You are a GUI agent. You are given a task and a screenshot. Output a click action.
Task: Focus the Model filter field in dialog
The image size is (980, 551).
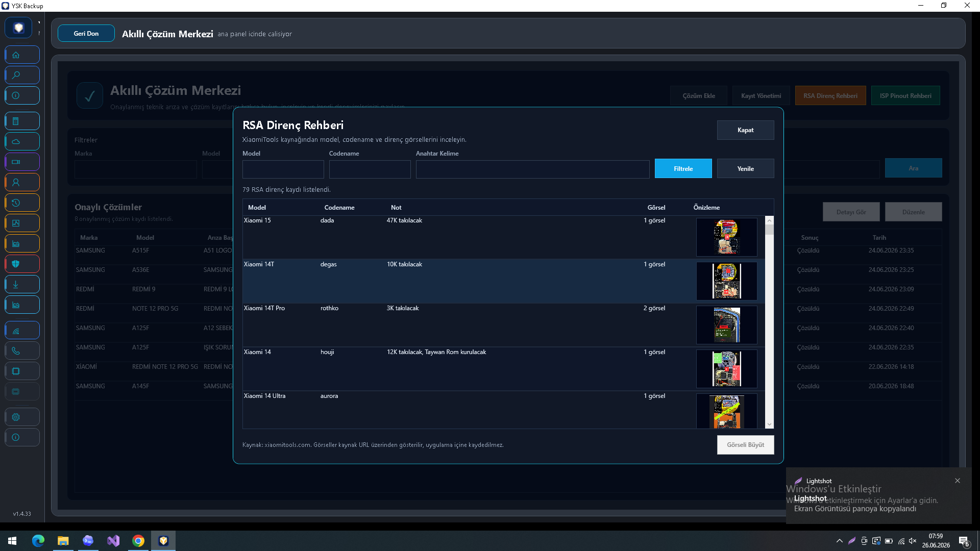[x=283, y=169]
